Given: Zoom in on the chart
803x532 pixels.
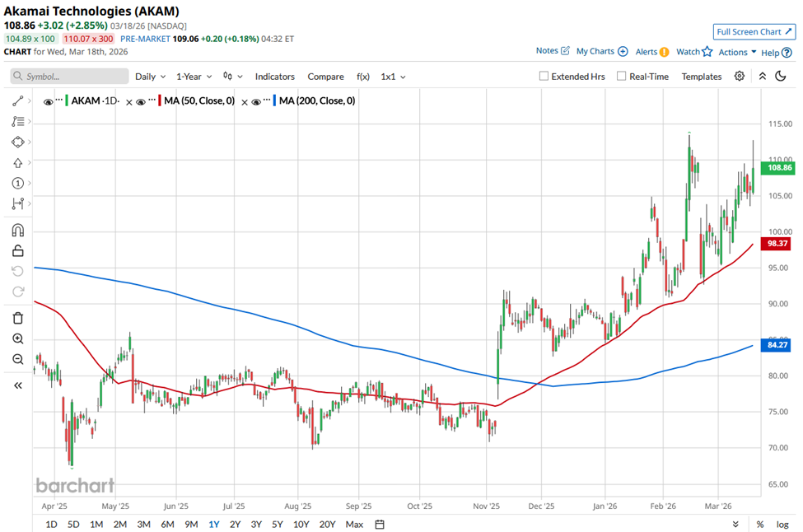Looking at the screenshot, I should coord(17,339).
